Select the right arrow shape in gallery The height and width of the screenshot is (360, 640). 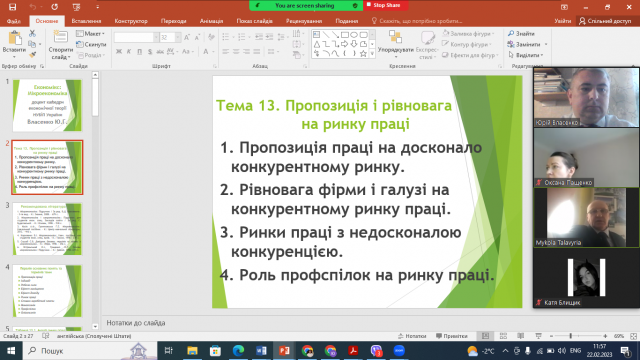(344, 44)
